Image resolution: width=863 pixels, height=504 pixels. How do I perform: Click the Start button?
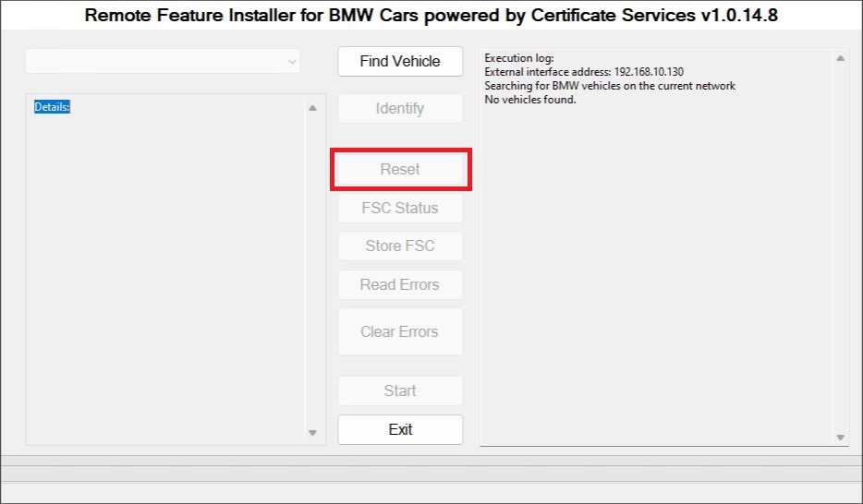click(x=400, y=390)
